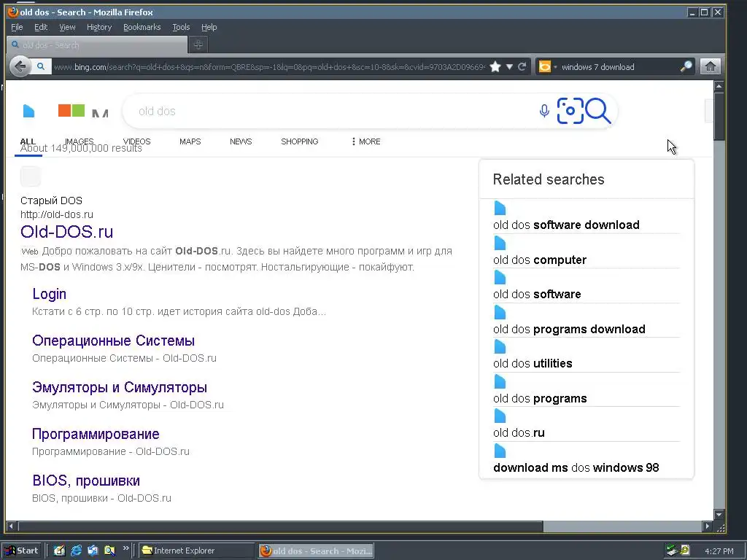The width and height of the screenshot is (747, 560).
Task: Click the 'windows 7 download' search field
Action: tap(619, 67)
